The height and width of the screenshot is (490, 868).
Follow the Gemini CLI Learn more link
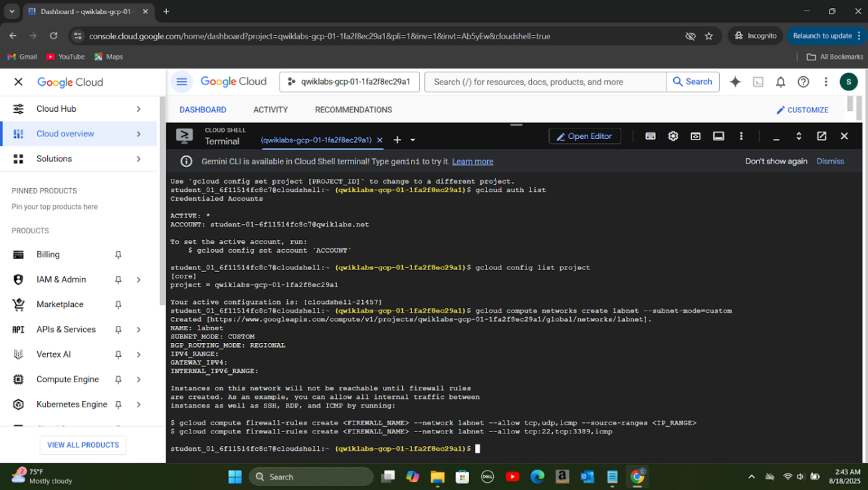pyautogui.click(x=472, y=162)
